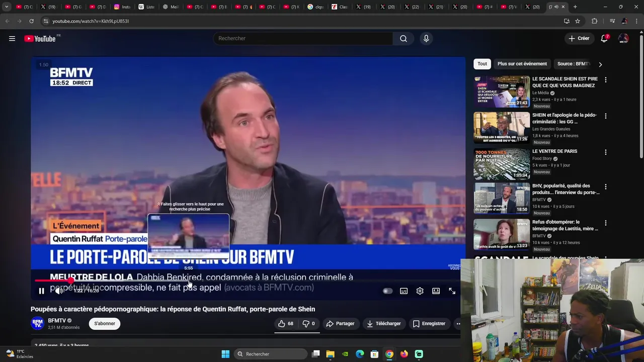Subscribe with the S'abonner button
The image size is (644, 362).
click(x=105, y=323)
